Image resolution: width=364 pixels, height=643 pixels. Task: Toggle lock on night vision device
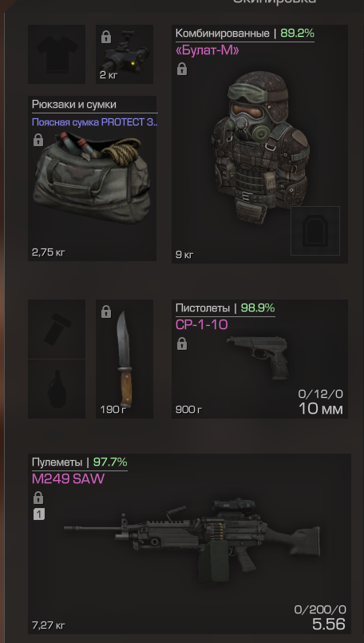(x=106, y=37)
